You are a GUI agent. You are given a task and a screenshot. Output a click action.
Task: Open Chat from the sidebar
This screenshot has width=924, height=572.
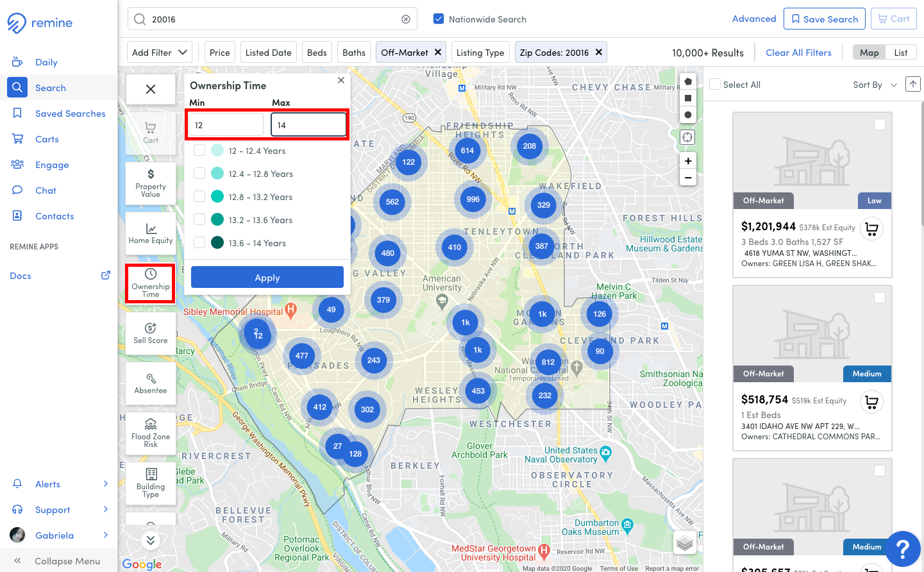(x=46, y=190)
